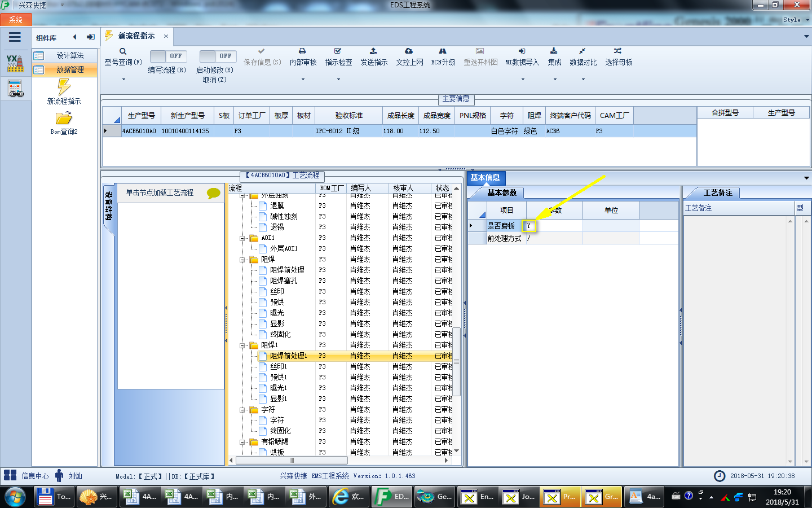The width and height of the screenshot is (812, 508).
Task: Click the 内部审核 toolbar icon
Action: (303, 51)
